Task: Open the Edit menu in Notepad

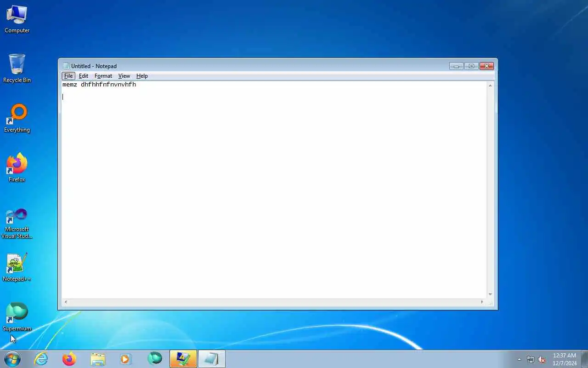Action: point(84,76)
